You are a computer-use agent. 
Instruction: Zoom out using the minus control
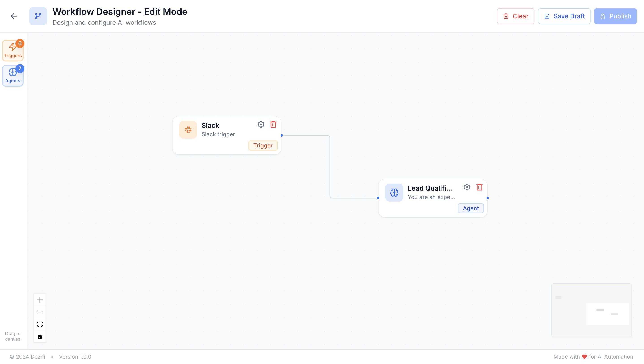pyautogui.click(x=40, y=312)
